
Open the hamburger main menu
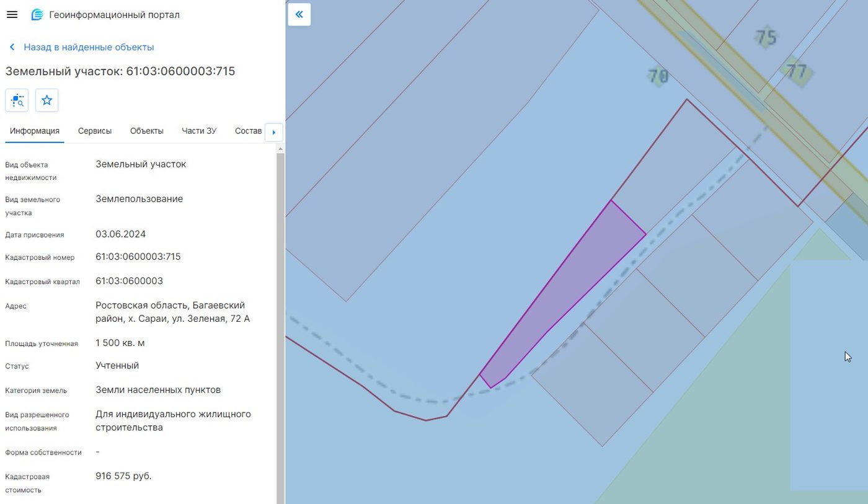point(12,14)
